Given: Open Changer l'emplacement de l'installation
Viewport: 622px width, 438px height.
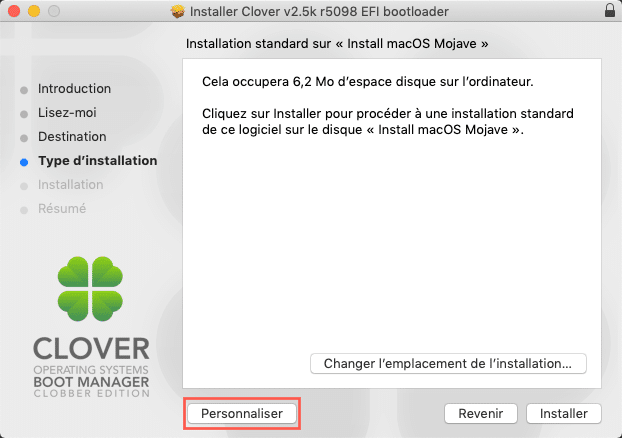Looking at the screenshot, I should 448,363.
